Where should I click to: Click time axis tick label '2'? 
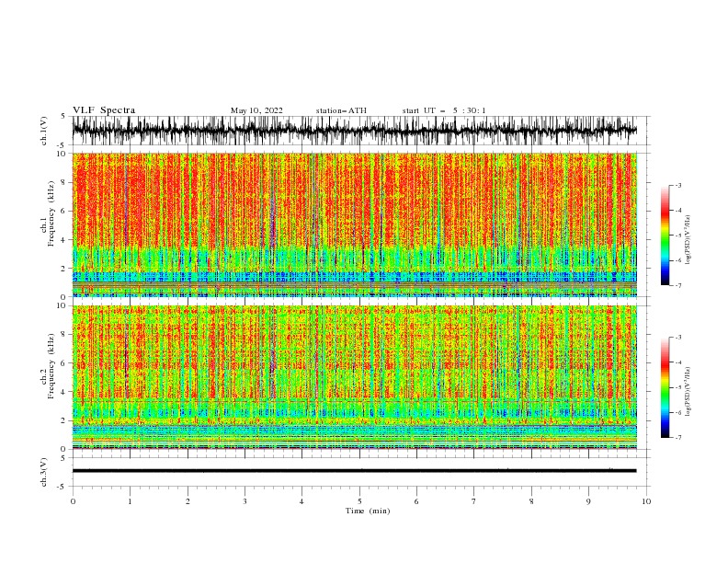[x=188, y=501]
